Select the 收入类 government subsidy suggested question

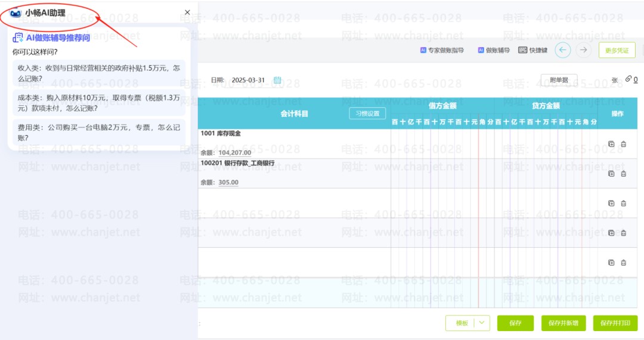pos(99,73)
